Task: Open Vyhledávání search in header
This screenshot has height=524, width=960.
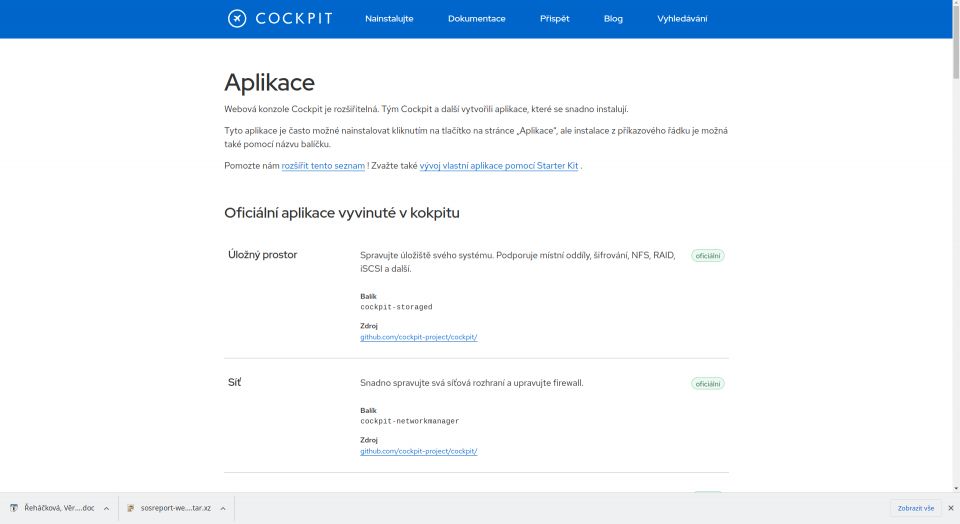Action: click(682, 18)
